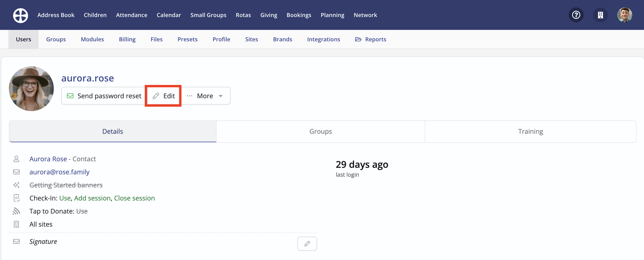Click the person icon beside Aurora Rose
This screenshot has height=260, width=644.
(16, 159)
